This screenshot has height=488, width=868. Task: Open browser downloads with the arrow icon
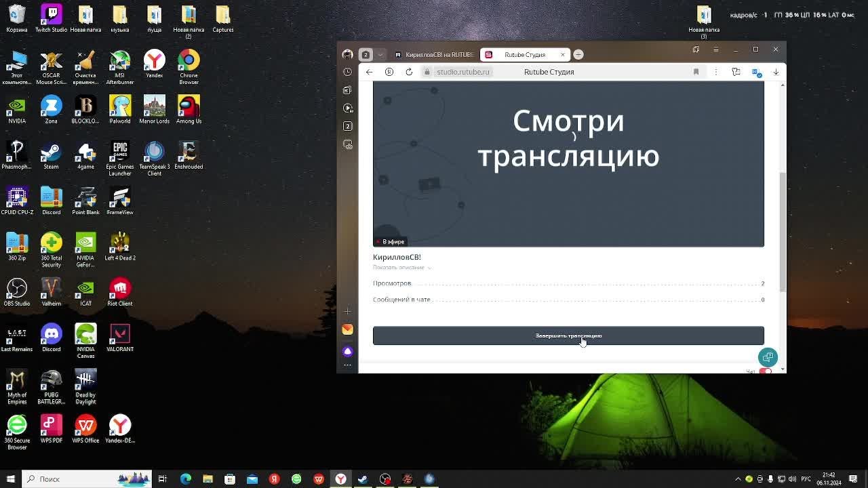point(776,72)
